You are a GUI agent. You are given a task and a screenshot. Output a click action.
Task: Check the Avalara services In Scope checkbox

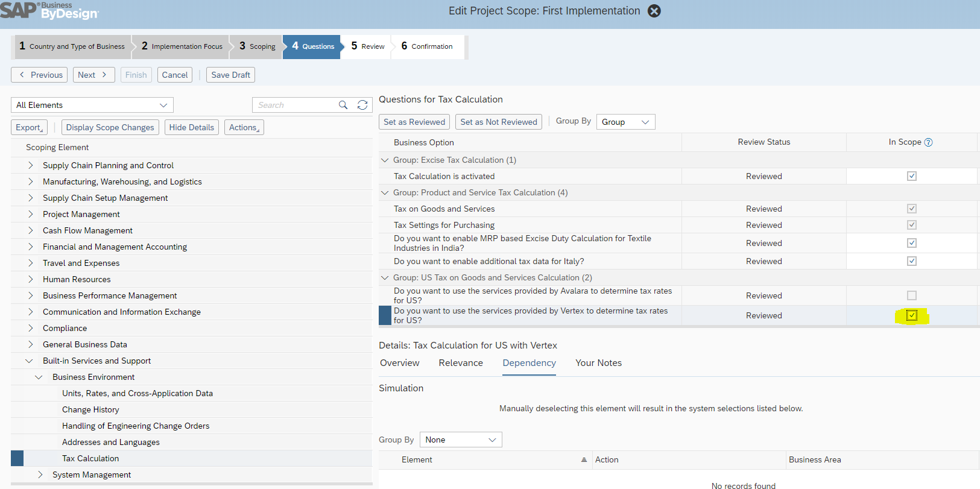tap(911, 295)
